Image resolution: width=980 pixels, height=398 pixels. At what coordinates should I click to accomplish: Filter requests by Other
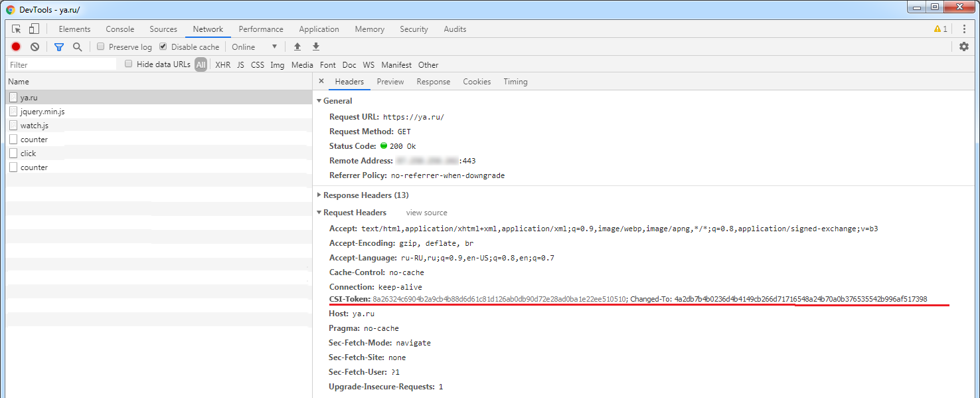(x=428, y=65)
